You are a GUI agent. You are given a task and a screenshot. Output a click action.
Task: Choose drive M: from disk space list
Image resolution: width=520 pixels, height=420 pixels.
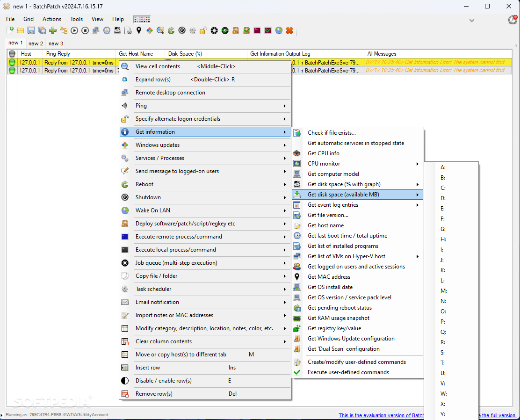452,290
